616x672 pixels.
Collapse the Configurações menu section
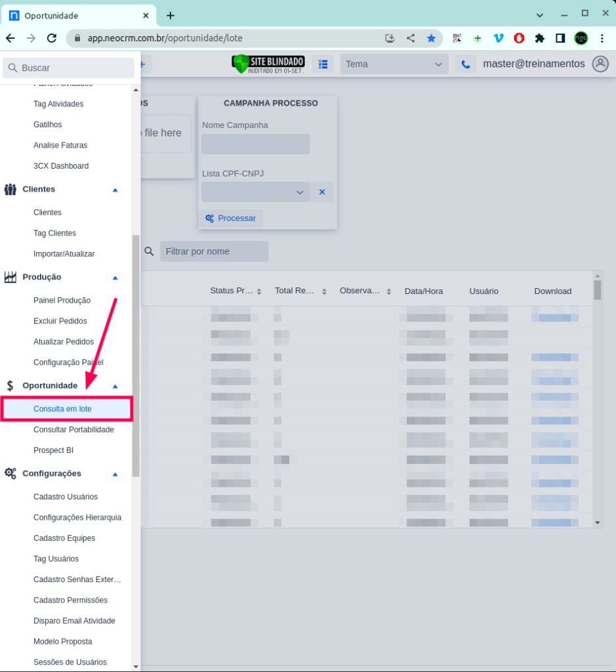[115, 474]
